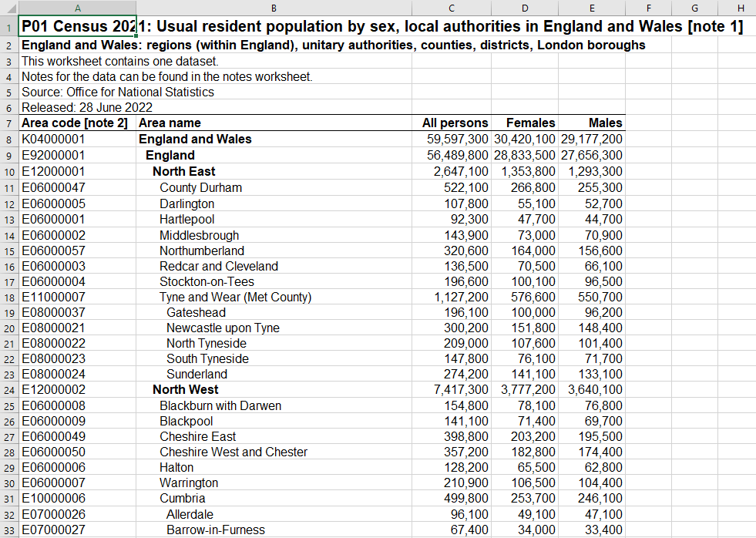Select the Females column header D
This screenshot has width=756, height=538.
[x=524, y=8]
